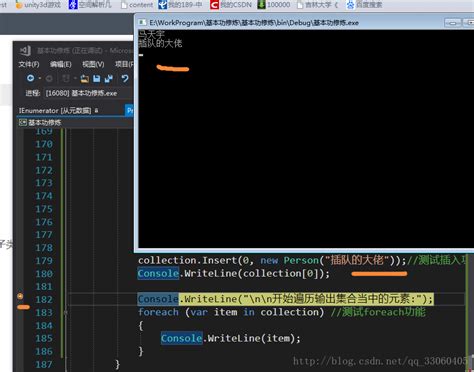Image resolution: width=474 pixels, height=372 pixels.
Task: Select the IEnumerator [从元数据] tab
Action: (x=55, y=111)
